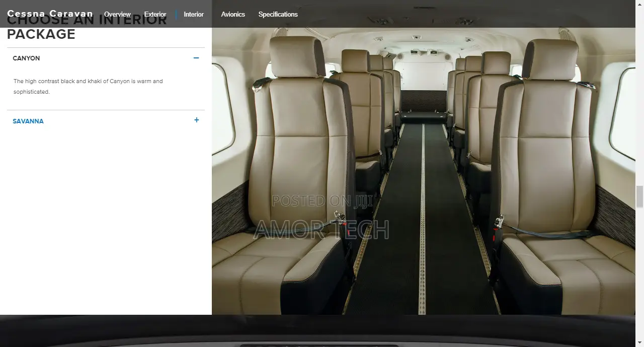Click the scrollbar up arrow
Image resolution: width=644 pixels, height=347 pixels.
click(640, 4)
